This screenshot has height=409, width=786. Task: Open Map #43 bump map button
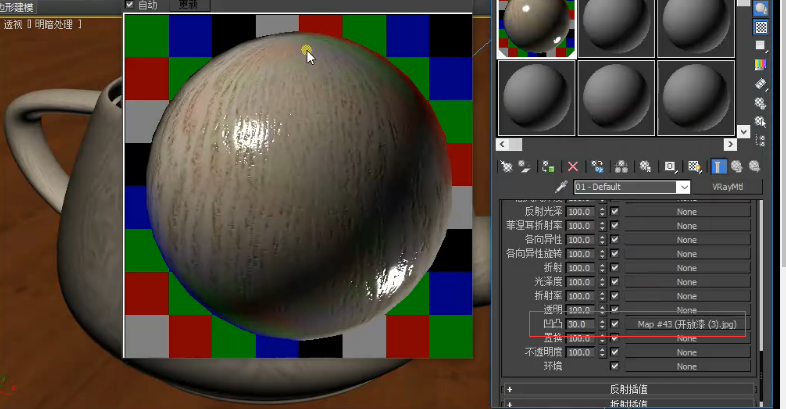pyautogui.click(x=686, y=324)
